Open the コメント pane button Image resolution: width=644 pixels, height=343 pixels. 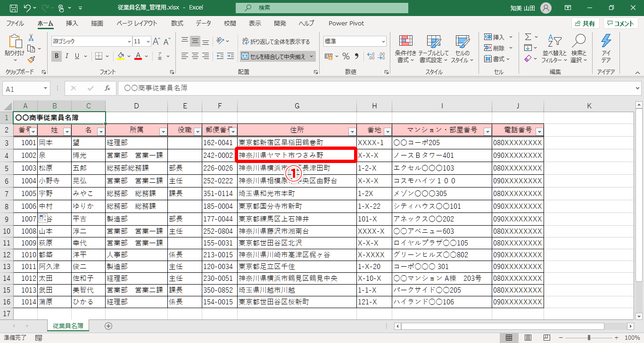[x=621, y=24]
